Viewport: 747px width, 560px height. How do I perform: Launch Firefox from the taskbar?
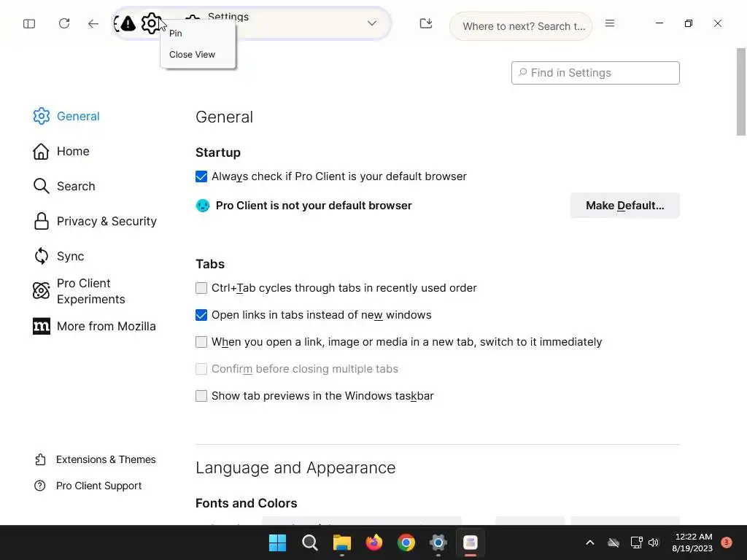pyautogui.click(x=374, y=542)
